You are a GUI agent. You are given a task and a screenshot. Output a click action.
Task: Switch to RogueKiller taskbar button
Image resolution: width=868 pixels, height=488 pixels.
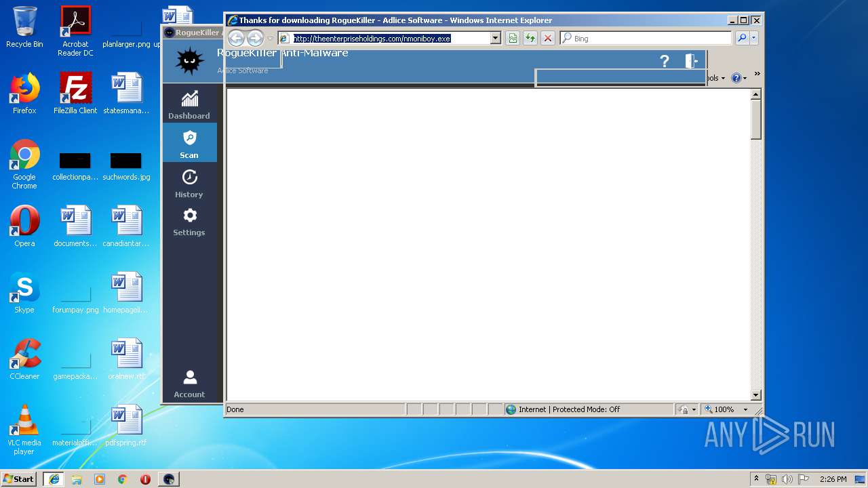point(169,479)
